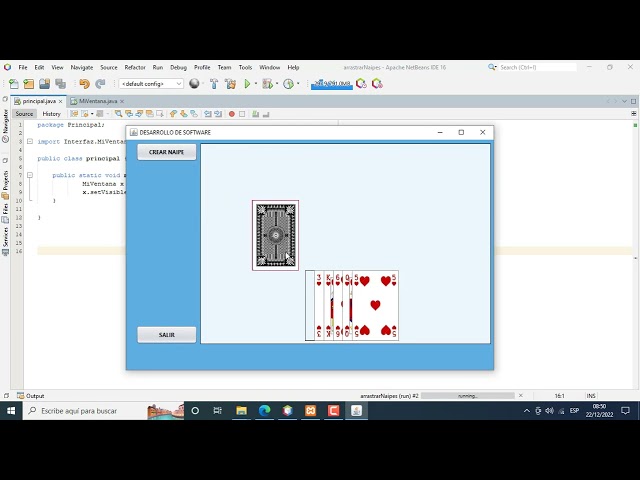Run project with green play icon

click(x=247, y=84)
